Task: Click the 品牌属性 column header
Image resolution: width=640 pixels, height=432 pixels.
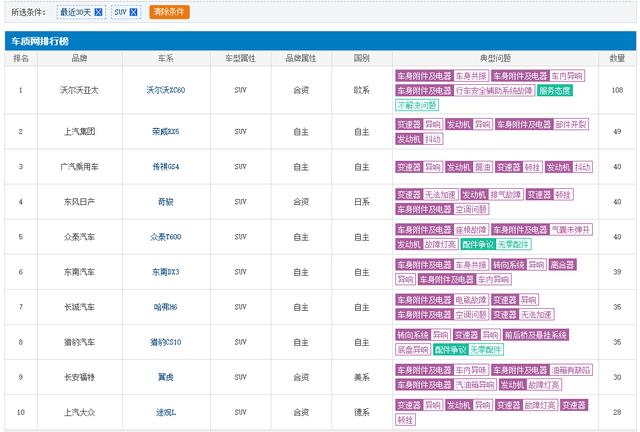Action: click(301, 58)
